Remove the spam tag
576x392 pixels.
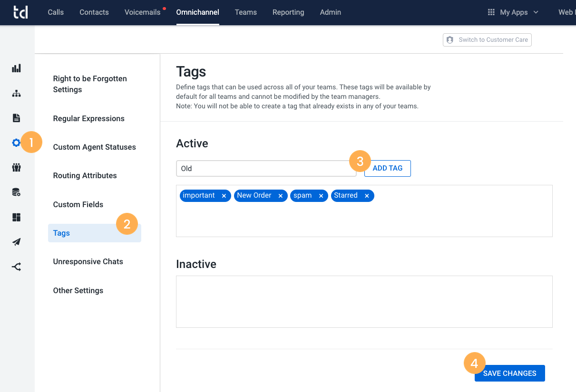321,196
